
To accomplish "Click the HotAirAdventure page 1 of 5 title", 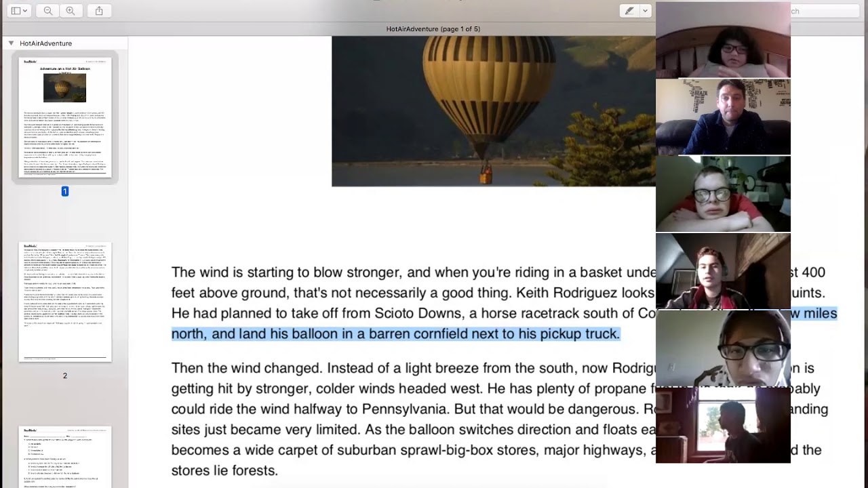I will tap(433, 29).
